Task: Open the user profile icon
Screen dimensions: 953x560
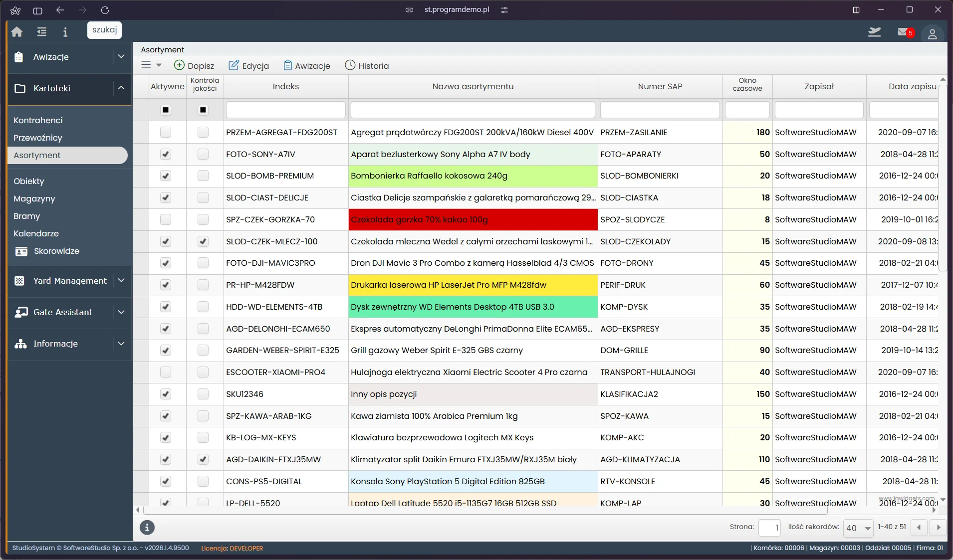Action: [x=932, y=34]
